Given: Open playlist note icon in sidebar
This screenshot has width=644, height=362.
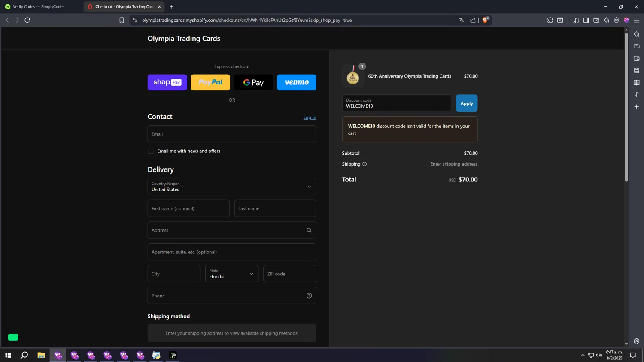Looking at the screenshot, I should point(636,94).
